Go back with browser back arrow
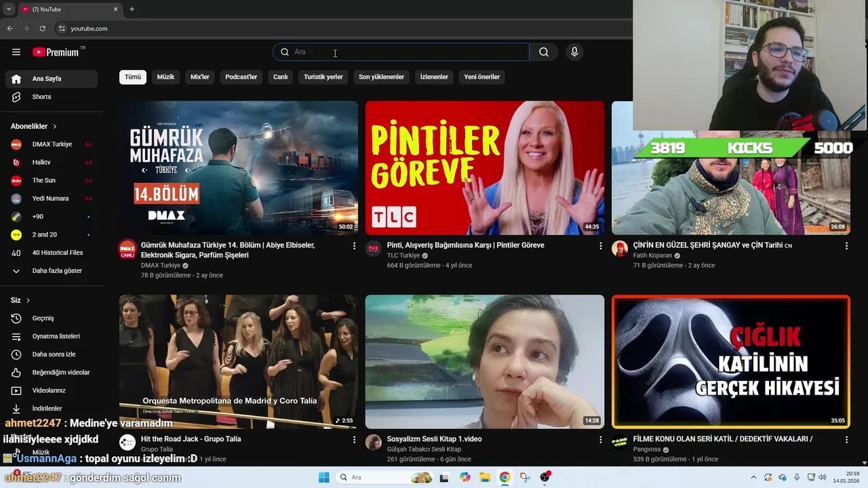The image size is (868, 488). pos(10,28)
